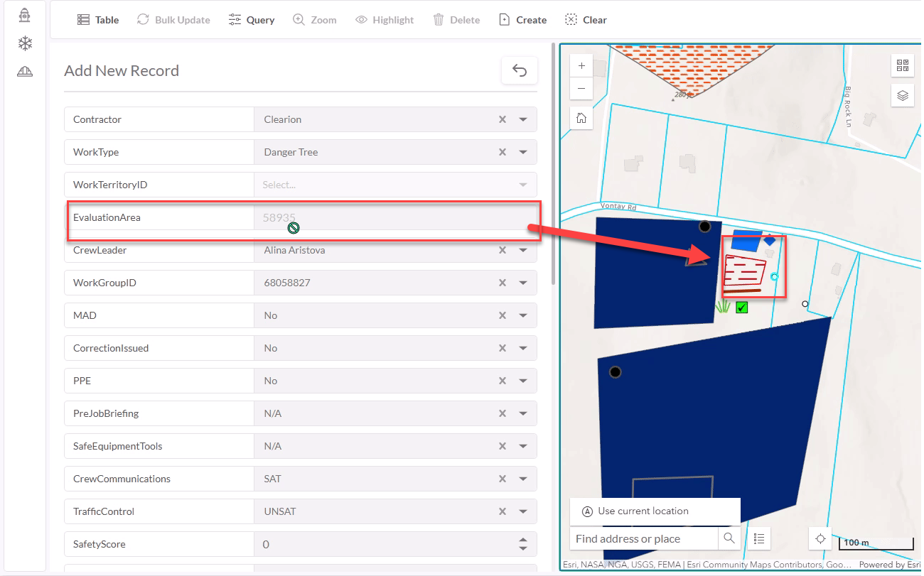
Task: Click the green checkmark map marker
Action: (x=742, y=308)
